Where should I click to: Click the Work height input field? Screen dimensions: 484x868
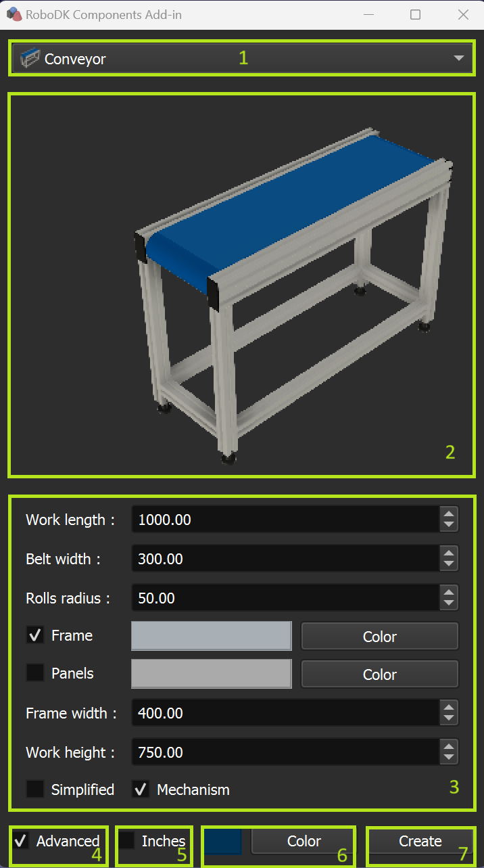point(285,752)
